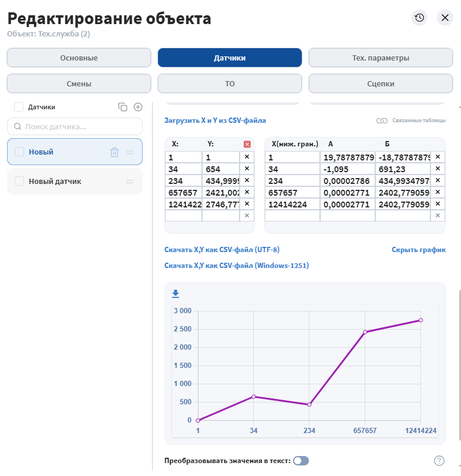The width and height of the screenshot is (461, 476).
Task: Open the ТО tab
Action: pyautogui.click(x=230, y=83)
